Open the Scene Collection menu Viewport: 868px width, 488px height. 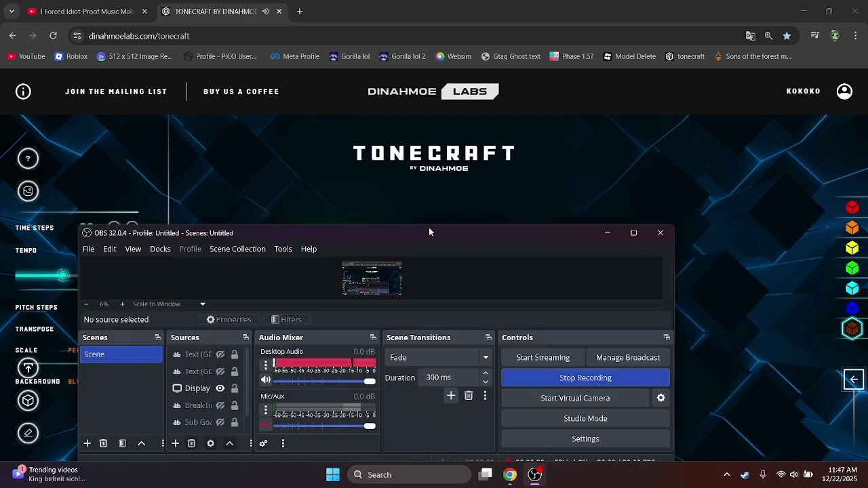237,249
